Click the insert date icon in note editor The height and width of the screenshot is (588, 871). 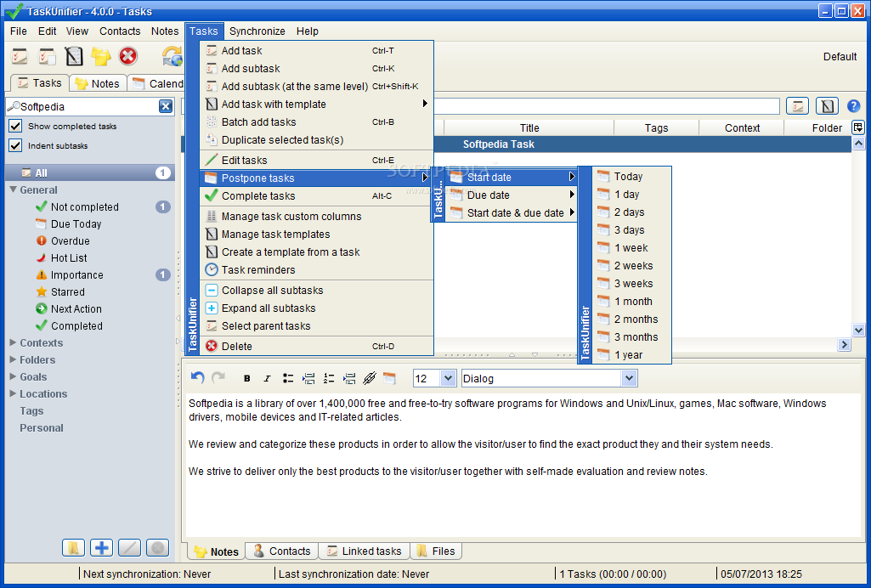[390, 379]
